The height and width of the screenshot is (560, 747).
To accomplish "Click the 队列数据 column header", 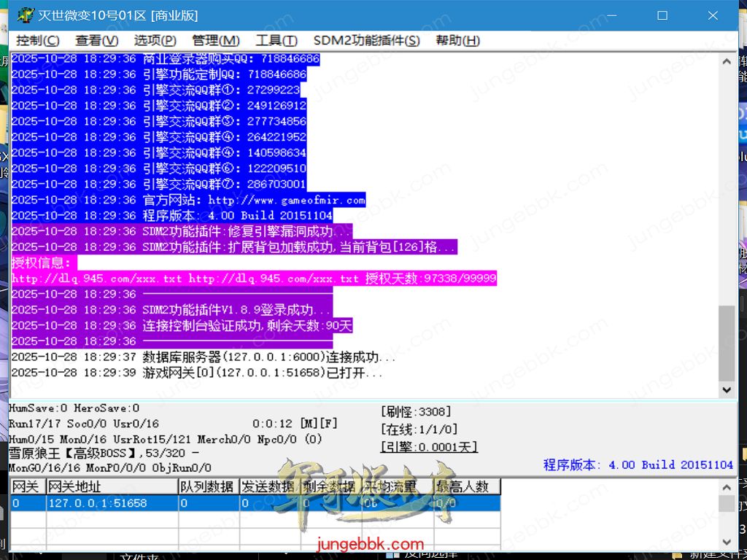I will 209,486.
